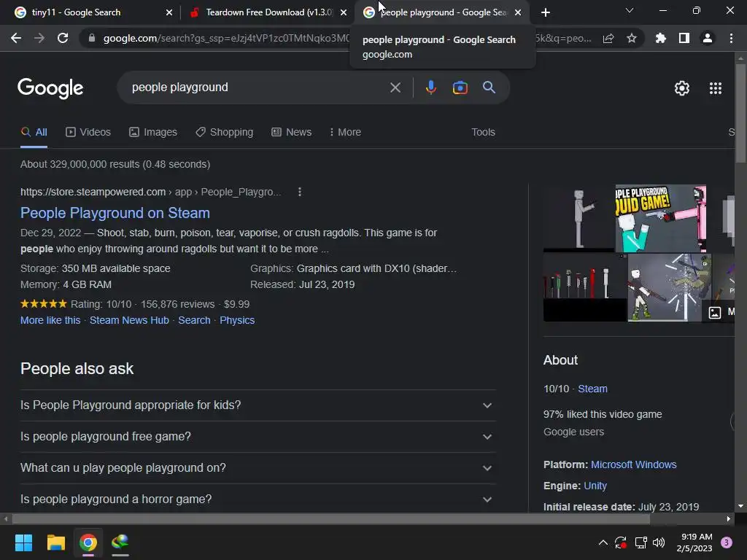
Task: Open the green globe taskbar app
Action: point(120,542)
